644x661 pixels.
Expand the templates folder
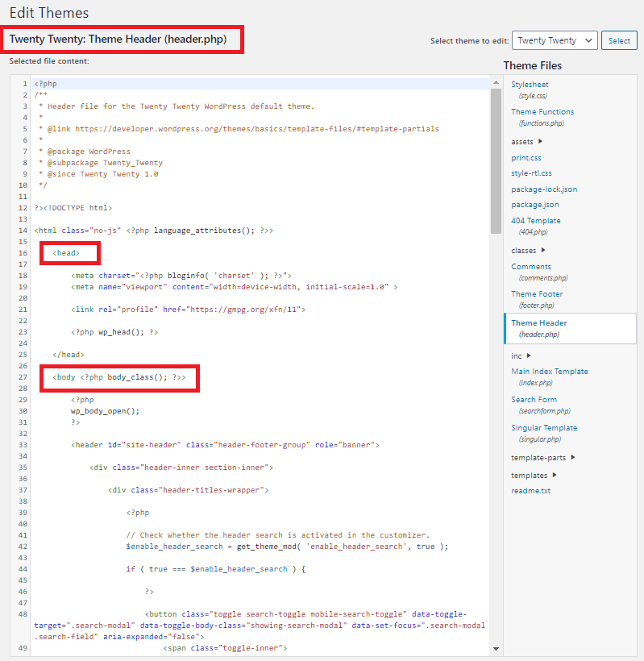534,476
